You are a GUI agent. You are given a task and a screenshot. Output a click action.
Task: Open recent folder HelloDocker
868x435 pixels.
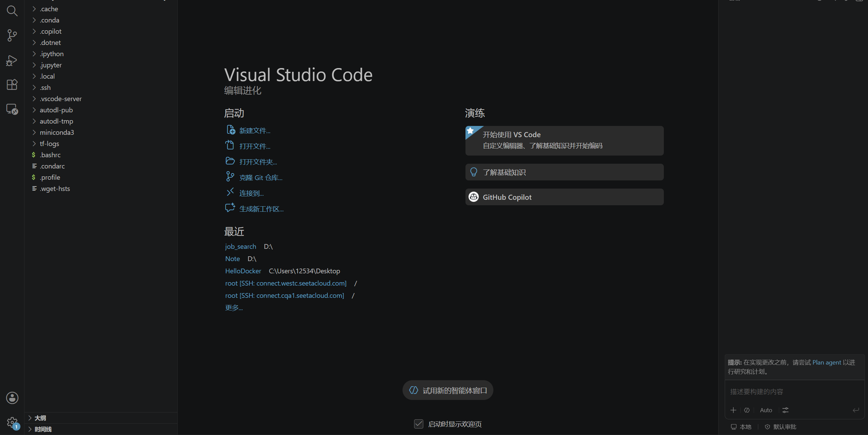(243, 271)
